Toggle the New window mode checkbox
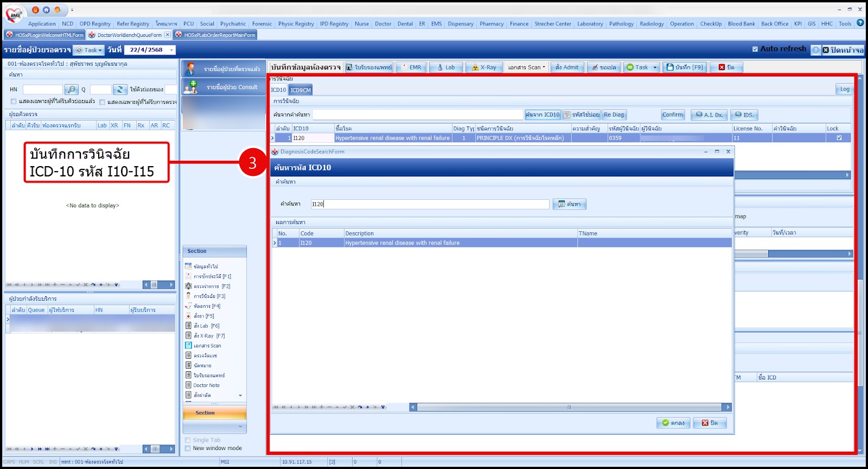868x469 pixels. [x=188, y=448]
